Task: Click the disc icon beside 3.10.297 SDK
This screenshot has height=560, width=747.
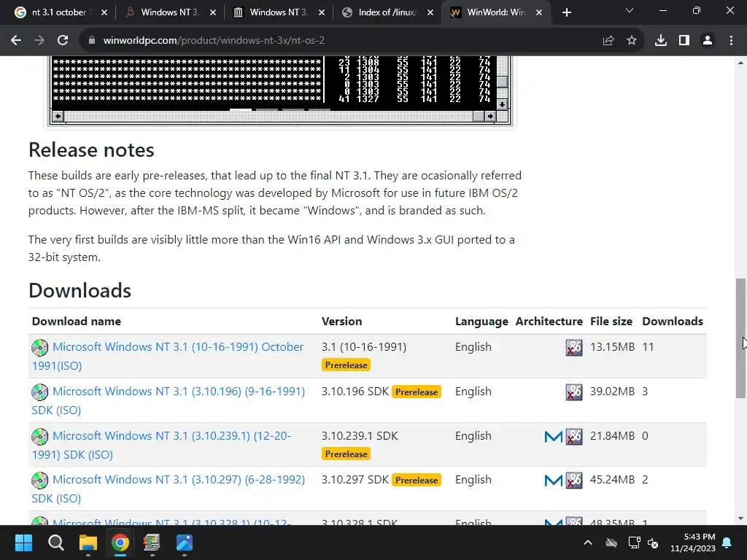Action: (40, 480)
